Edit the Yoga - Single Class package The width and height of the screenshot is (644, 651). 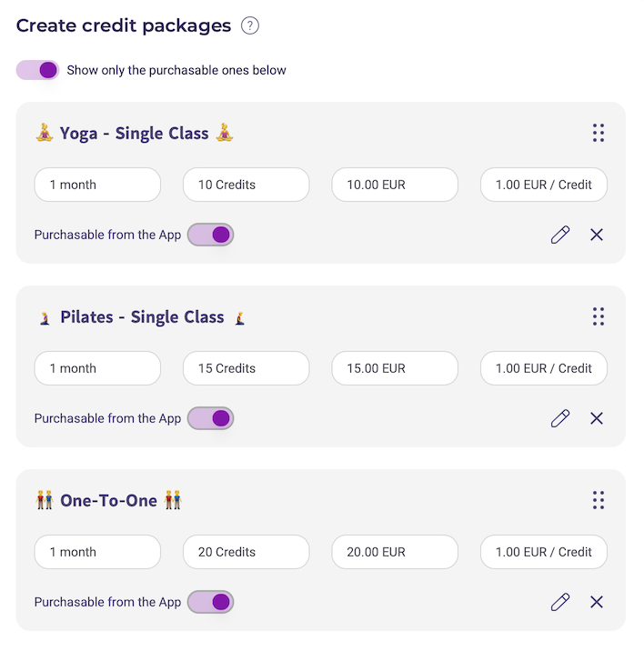point(560,235)
